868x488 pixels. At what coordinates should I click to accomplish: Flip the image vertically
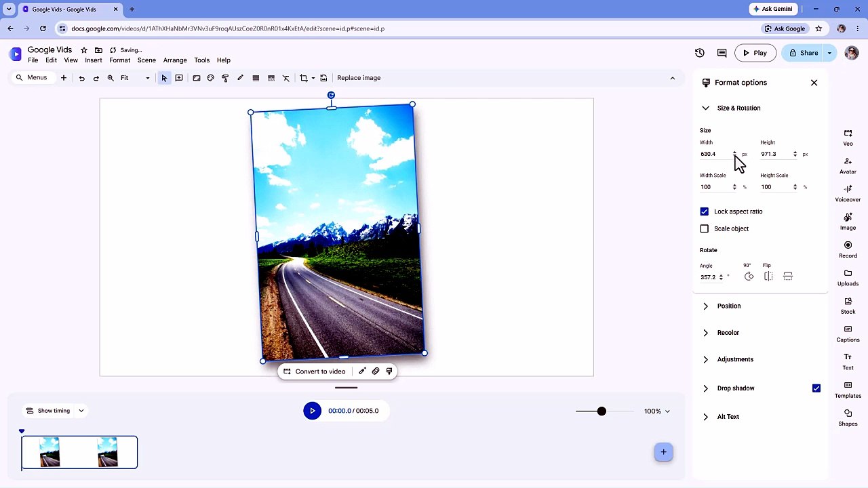click(x=788, y=277)
